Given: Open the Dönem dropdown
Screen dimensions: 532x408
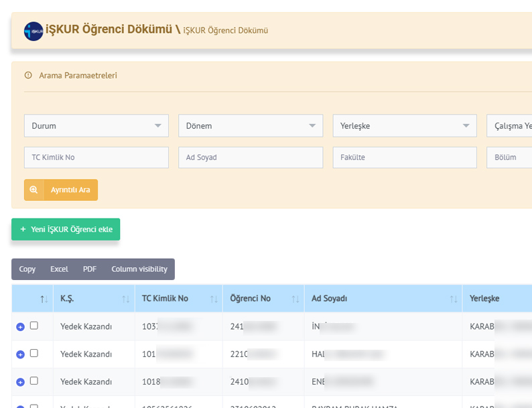Looking at the screenshot, I should click(251, 126).
